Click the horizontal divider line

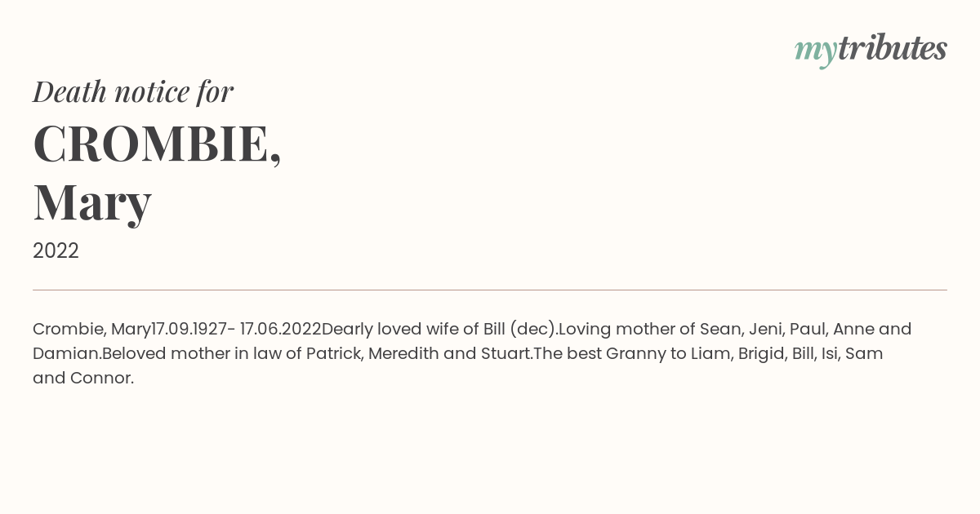[490, 290]
